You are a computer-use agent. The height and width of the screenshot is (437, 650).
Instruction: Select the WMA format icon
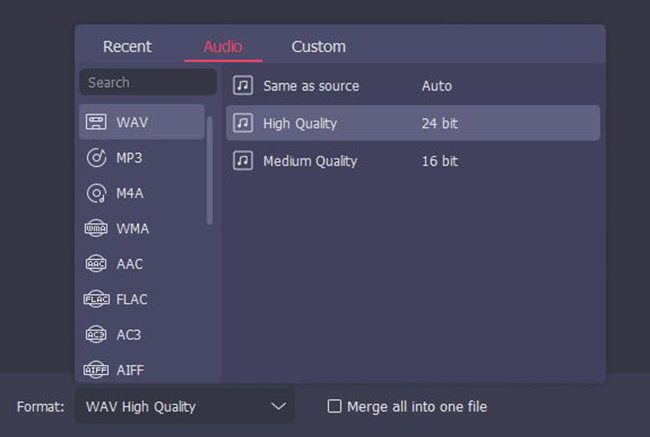tap(96, 229)
